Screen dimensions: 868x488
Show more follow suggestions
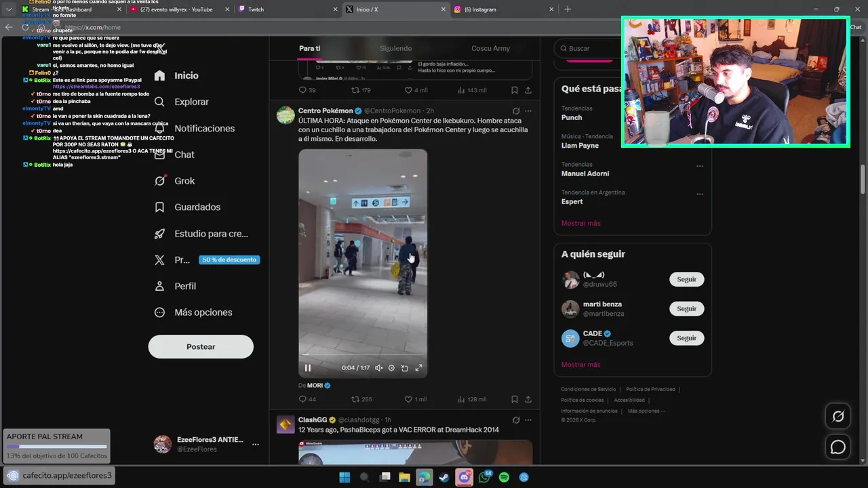click(x=580, y=365)
